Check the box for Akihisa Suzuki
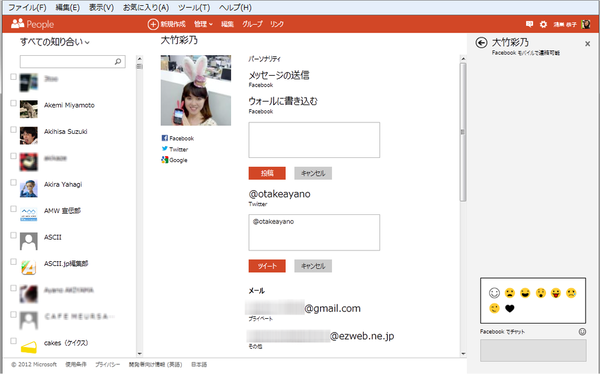 point(13,130)
